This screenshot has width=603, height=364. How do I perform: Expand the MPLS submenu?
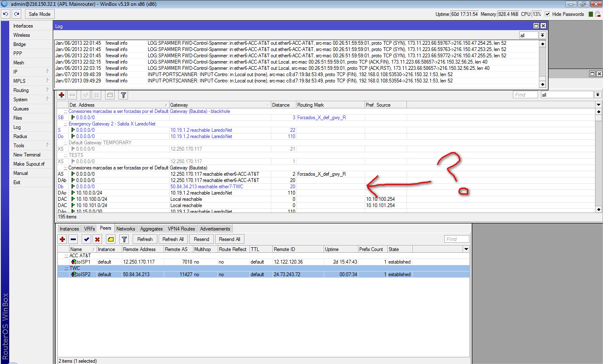[48, 81]
